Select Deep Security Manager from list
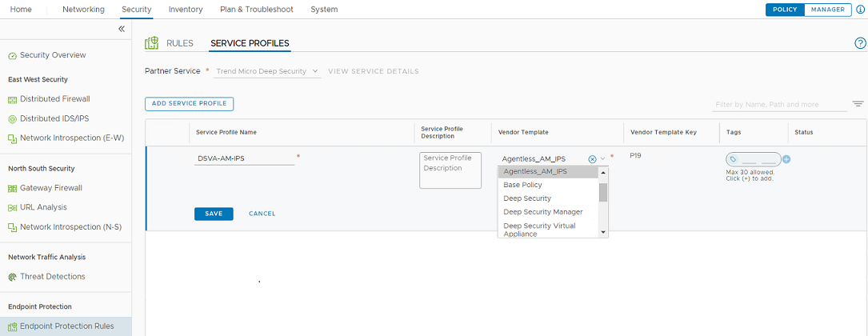 coord(542,212)
